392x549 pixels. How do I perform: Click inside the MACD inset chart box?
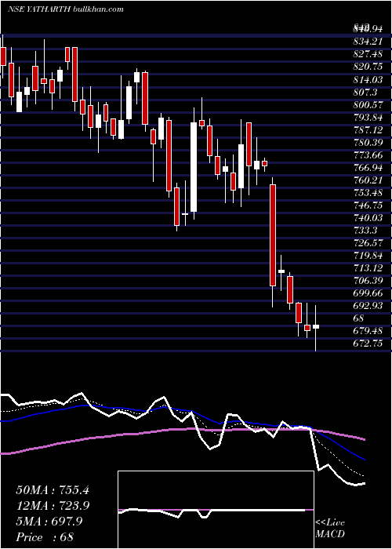pos(216,510)
